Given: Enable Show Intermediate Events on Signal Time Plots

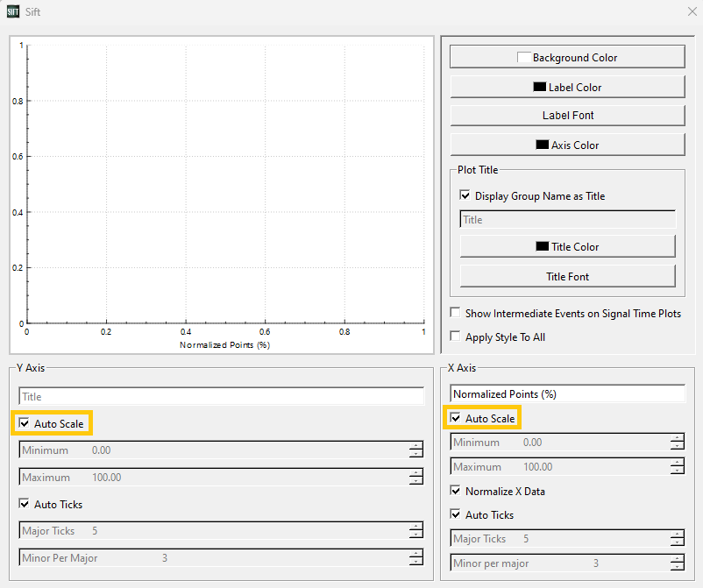Looking at the screenshot, I should 455,312.
